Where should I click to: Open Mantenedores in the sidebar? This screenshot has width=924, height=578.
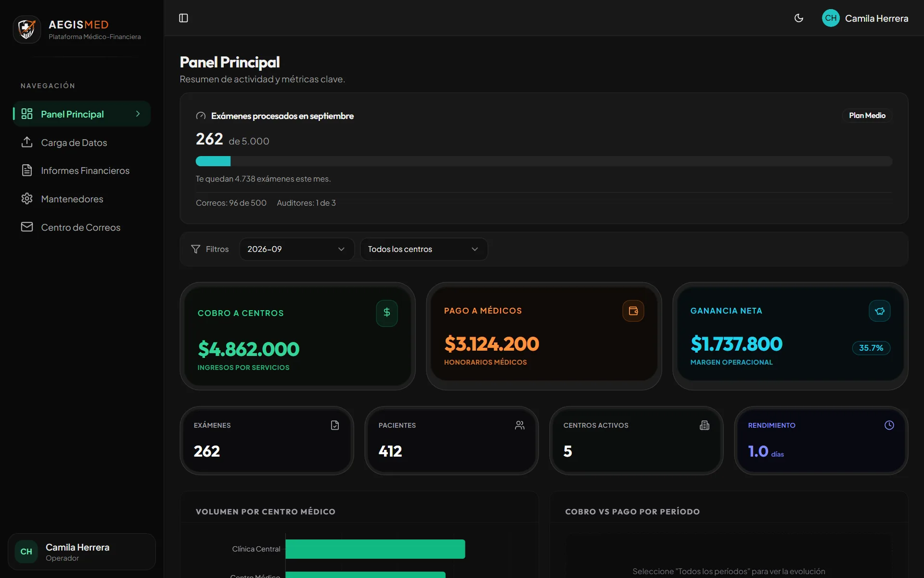(x=82, y=199)
